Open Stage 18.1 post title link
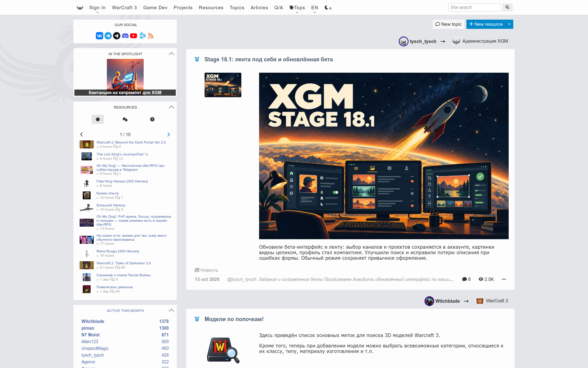 coord(269,59)
